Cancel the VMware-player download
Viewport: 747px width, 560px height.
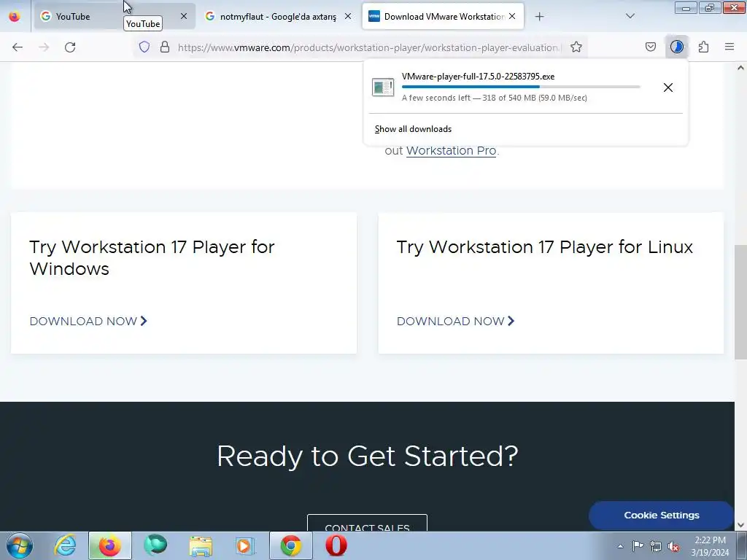click(x=668, y=87)
